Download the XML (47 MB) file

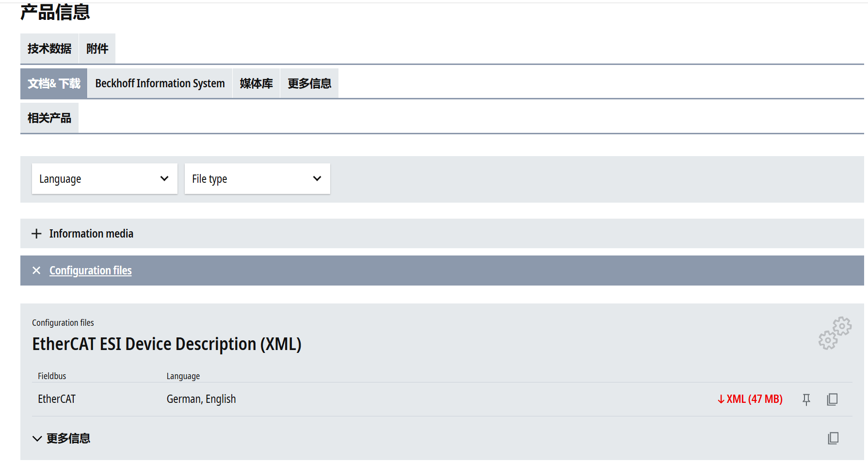pos(754,399)
